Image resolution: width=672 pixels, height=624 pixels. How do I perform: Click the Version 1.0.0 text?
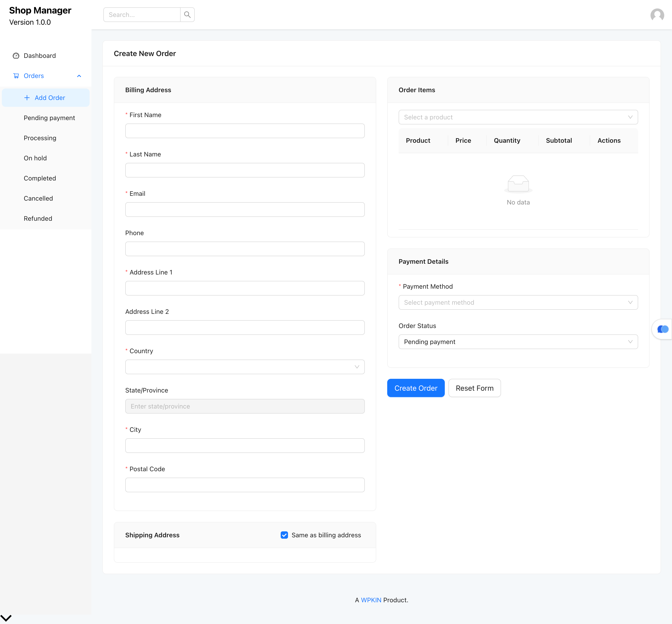coord(30,22)
